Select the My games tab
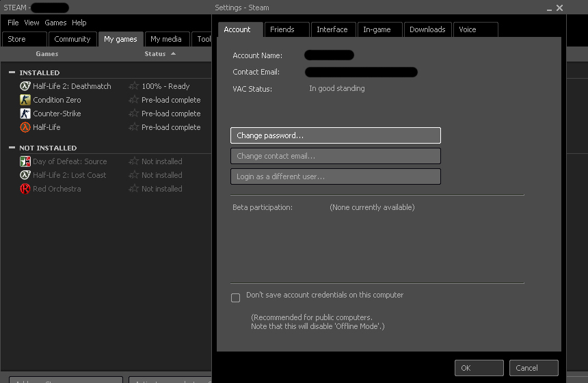 tap(120, 39)
